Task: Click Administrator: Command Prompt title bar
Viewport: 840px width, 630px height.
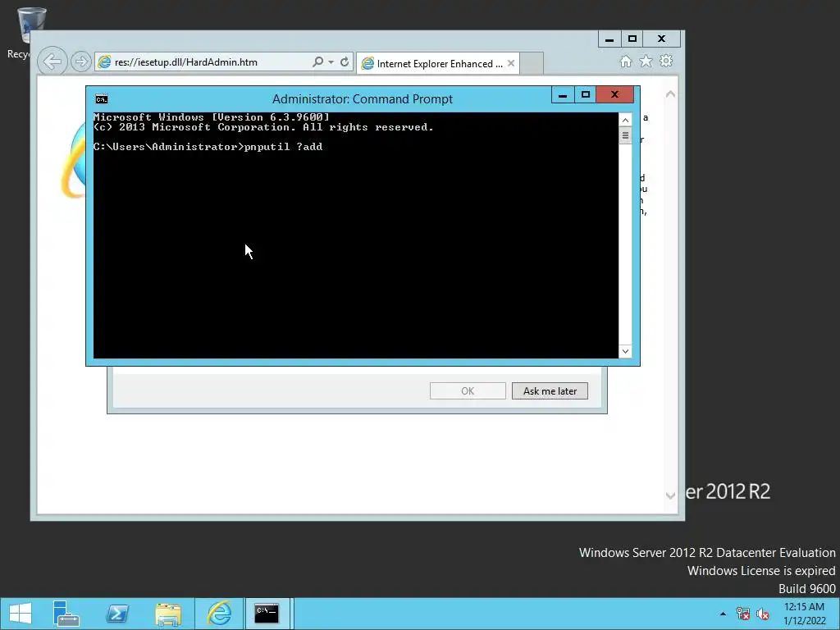Action: tap(362, 99)
